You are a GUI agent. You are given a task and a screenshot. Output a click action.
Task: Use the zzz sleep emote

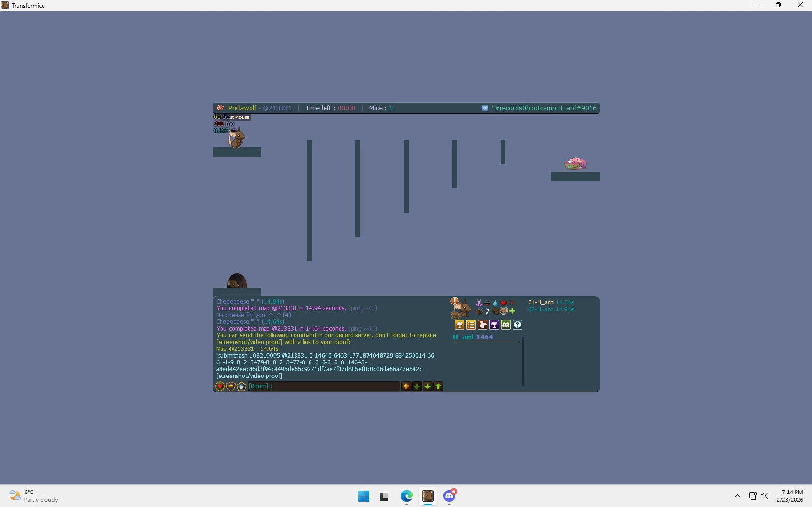pos(487,311)
